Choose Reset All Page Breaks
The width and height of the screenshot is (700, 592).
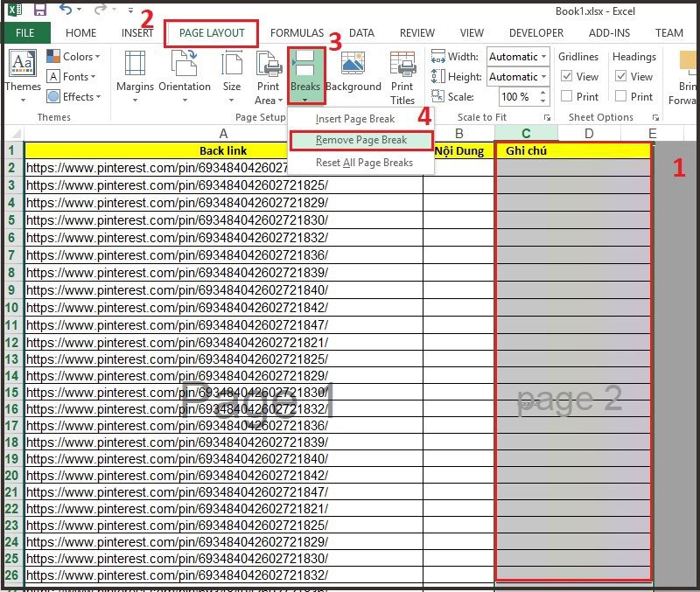364,163
